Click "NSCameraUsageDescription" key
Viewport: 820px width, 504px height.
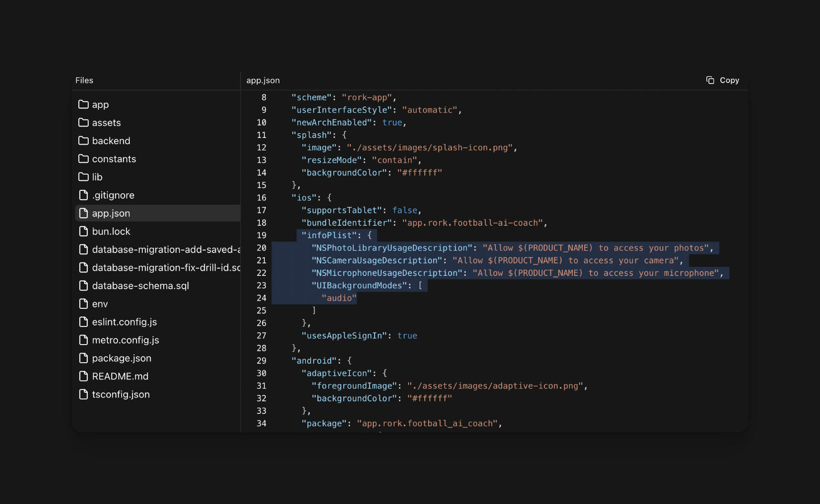point(377,260)
